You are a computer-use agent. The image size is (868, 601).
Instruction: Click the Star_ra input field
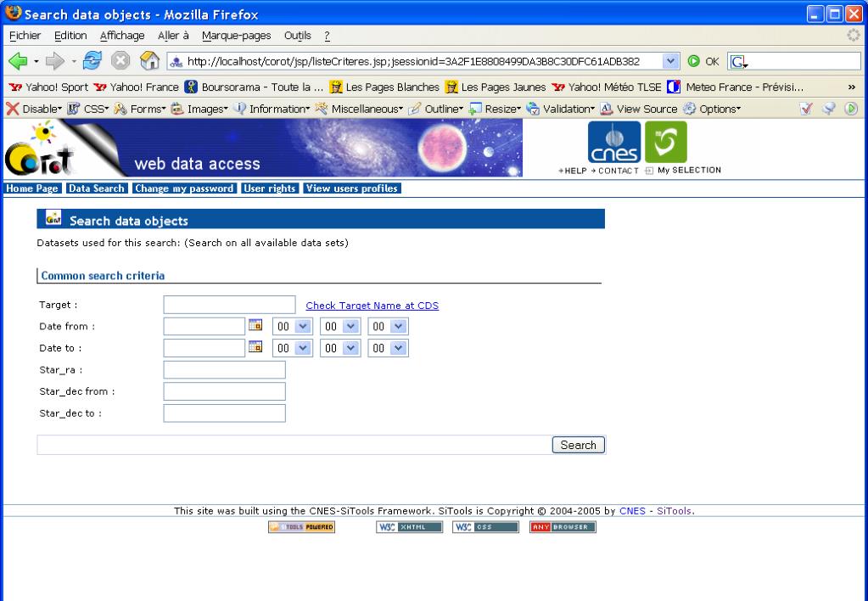tap(224, 369)
